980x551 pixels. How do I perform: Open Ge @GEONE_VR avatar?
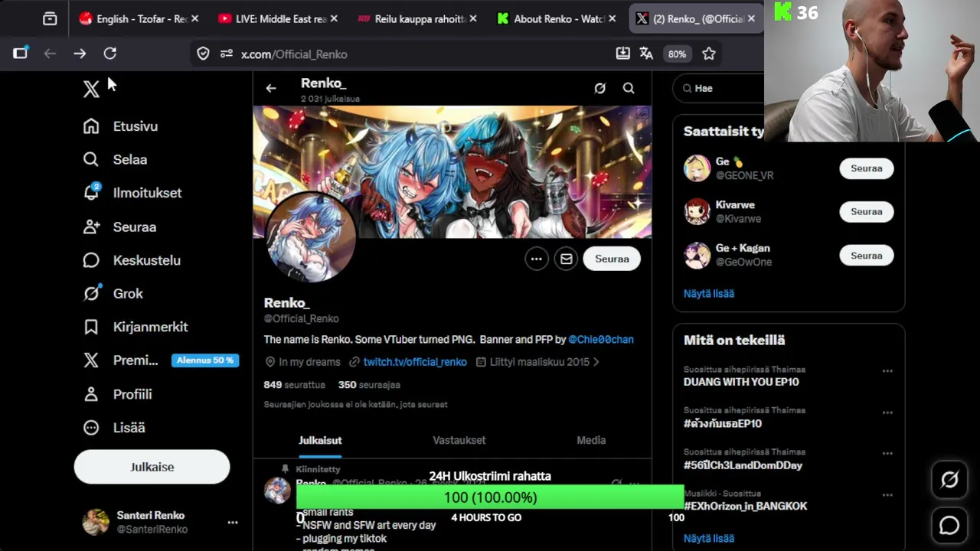coord(697,168)
